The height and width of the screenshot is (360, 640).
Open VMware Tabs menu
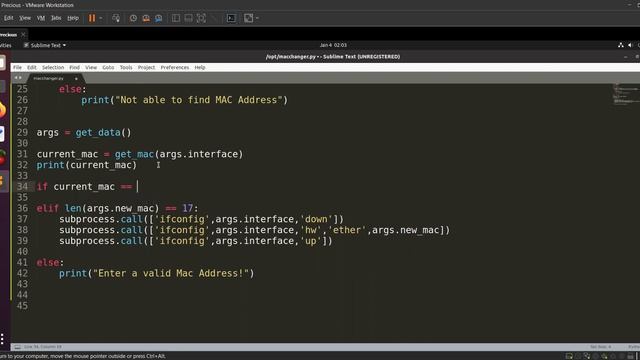click(x=56, y=18)
